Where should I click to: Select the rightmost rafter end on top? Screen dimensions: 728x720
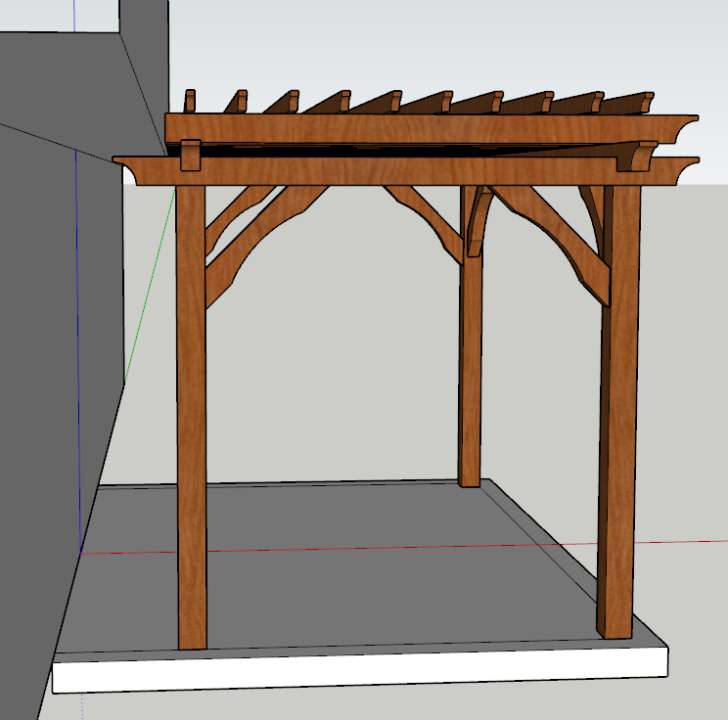coord(646,103)
